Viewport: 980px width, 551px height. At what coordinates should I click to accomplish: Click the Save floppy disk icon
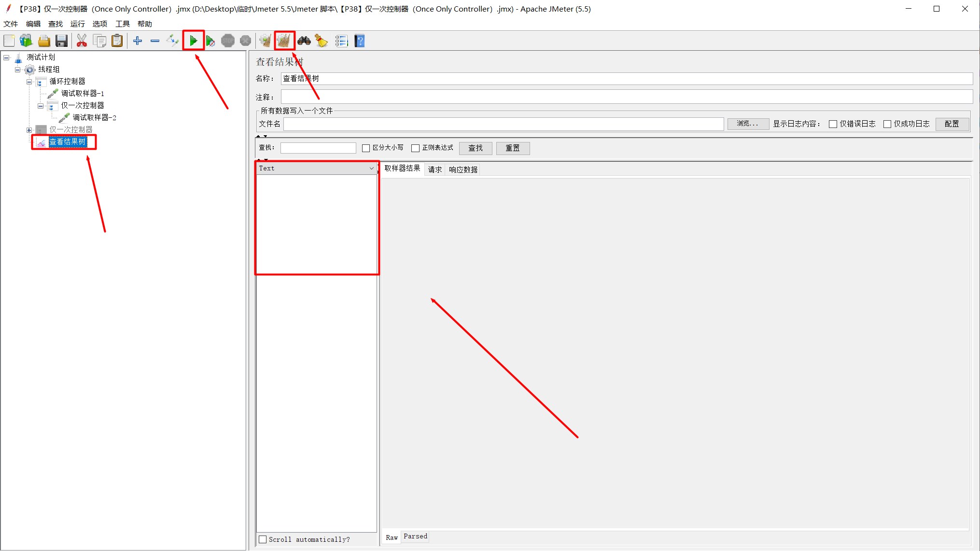coord(61,41)
